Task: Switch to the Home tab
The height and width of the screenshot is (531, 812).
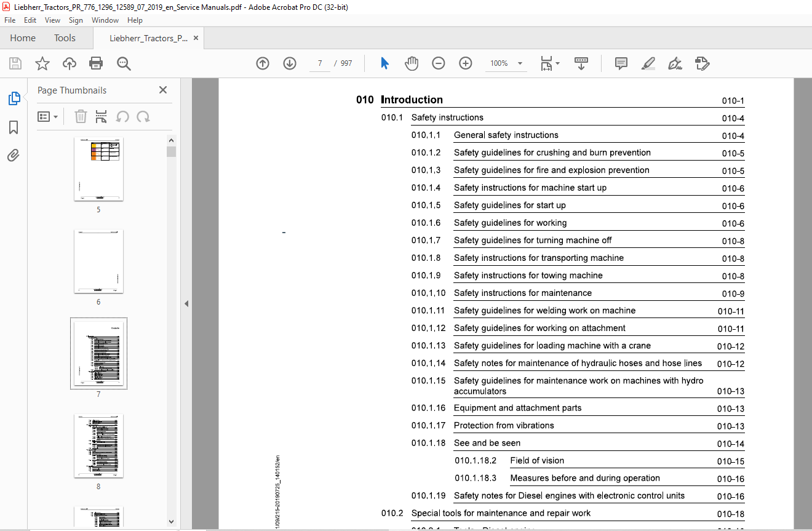Action: (x=23, y=38)
